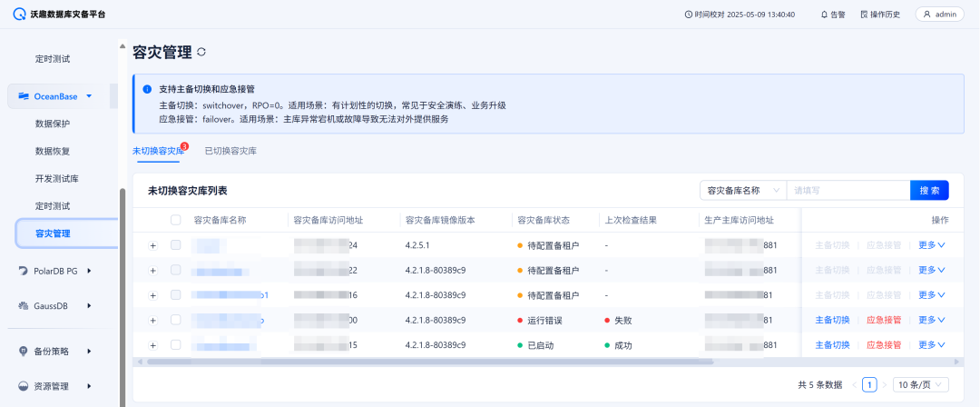
Task: Click 应急接管 in the 已启动 row
Action: click(x=884, y=345)
